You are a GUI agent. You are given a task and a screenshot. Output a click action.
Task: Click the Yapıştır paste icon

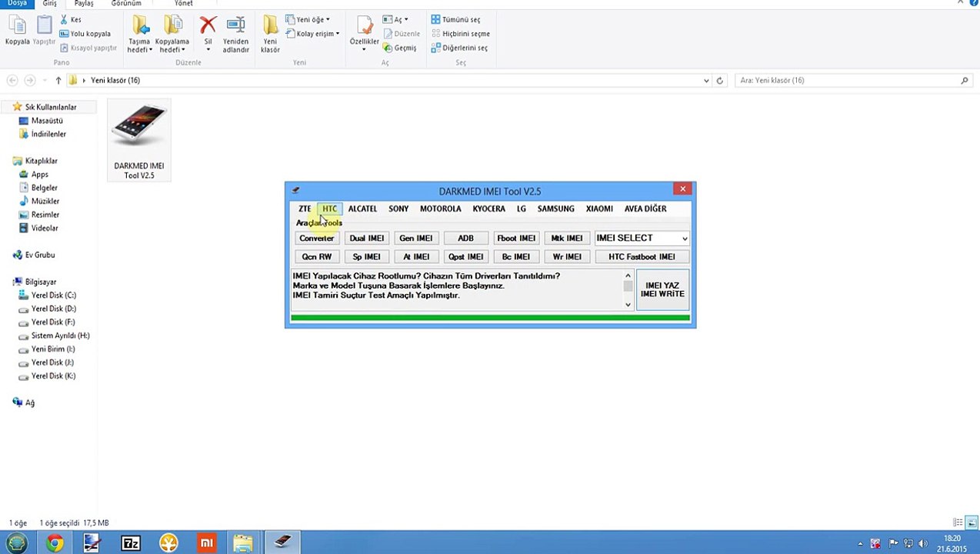click(44, 31)
